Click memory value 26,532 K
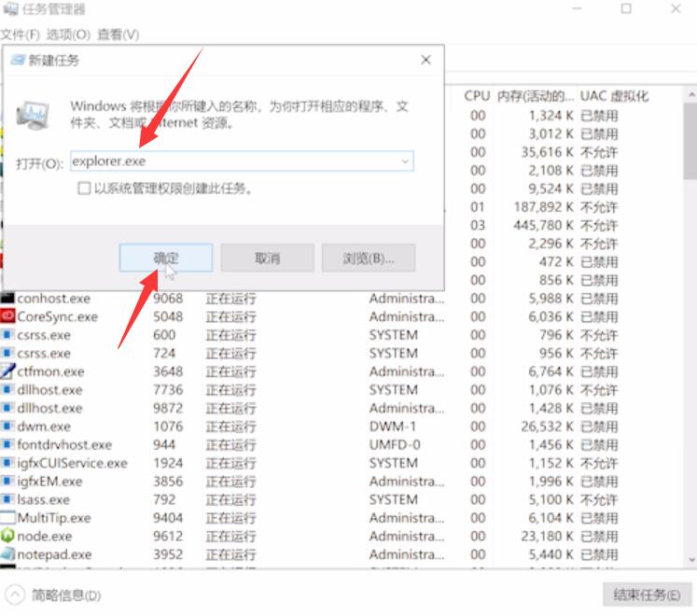Image resolution: width=697 pixels, height=616 pixels. 547,427
